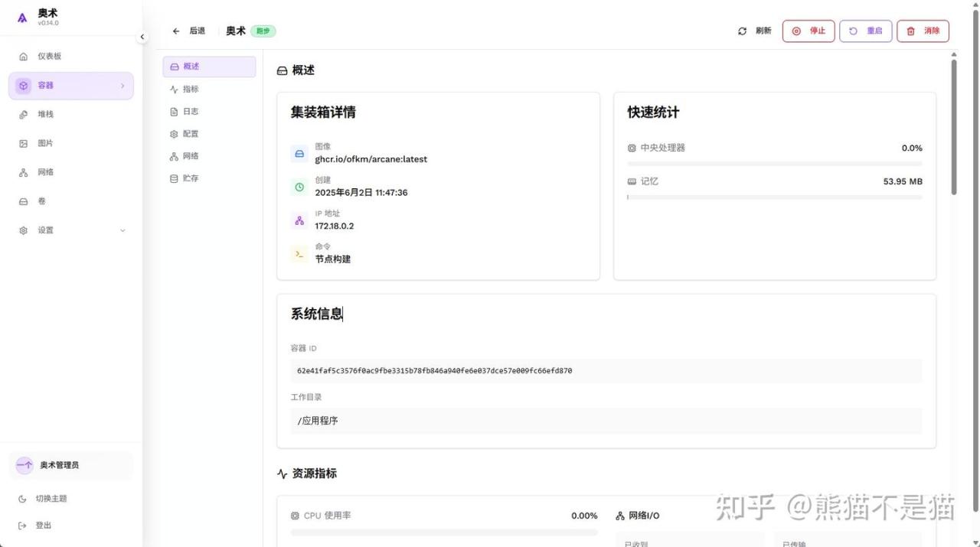The height and width of the screenshot is (547, 980).
Task: Switch to the 网络 tab in container nav
Action: click(x=209, y=155)
